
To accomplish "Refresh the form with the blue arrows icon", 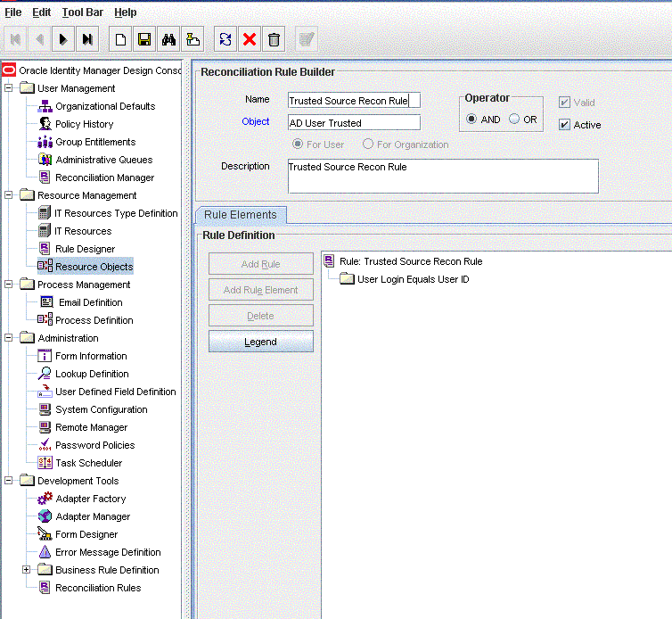I will coord(225,39).
